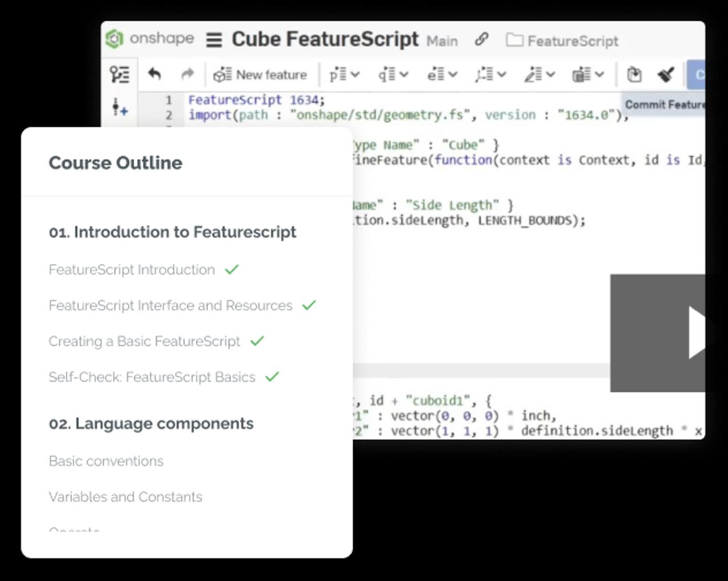Open the query snippets dropdown

click(x=394, y=75)
